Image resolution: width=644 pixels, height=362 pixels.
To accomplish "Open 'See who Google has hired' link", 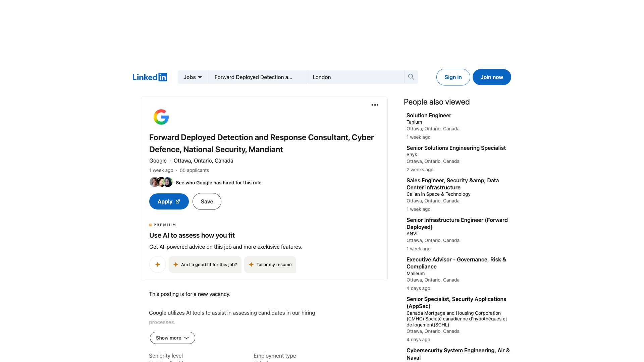I will point(218,183).
